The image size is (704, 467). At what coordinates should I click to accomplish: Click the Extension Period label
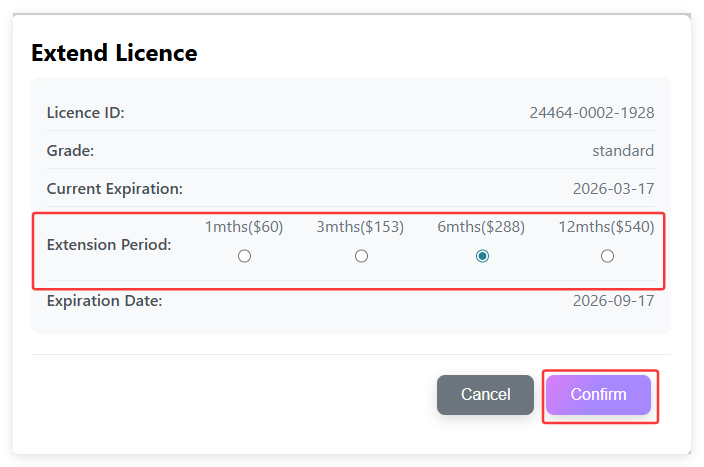tap(109, 244)
